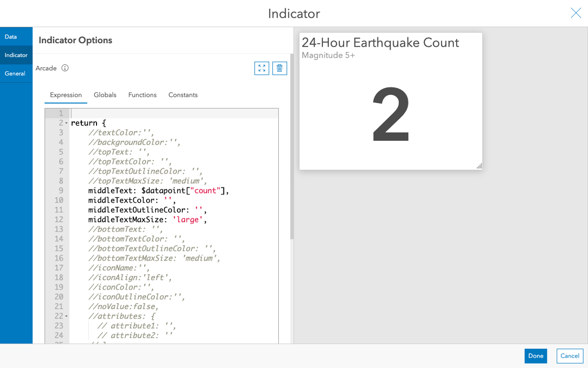Open the General sidebar tab
Viewport: 588px width, 368px height.
tap(16, 74)
